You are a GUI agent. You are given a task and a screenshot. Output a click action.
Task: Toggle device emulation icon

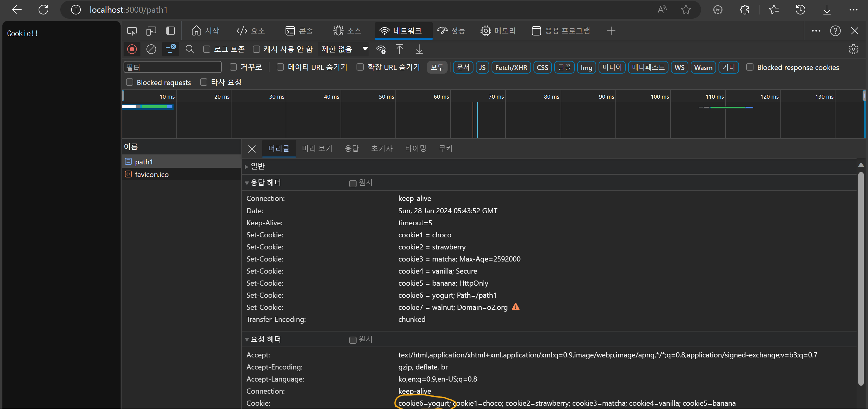click(x=151, y=31)
